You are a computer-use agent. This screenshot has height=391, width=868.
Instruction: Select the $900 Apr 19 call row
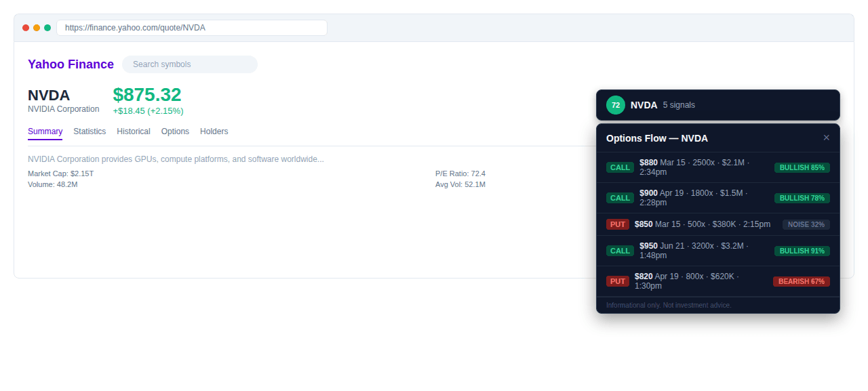pyautogui.click(x=718, y=198)
